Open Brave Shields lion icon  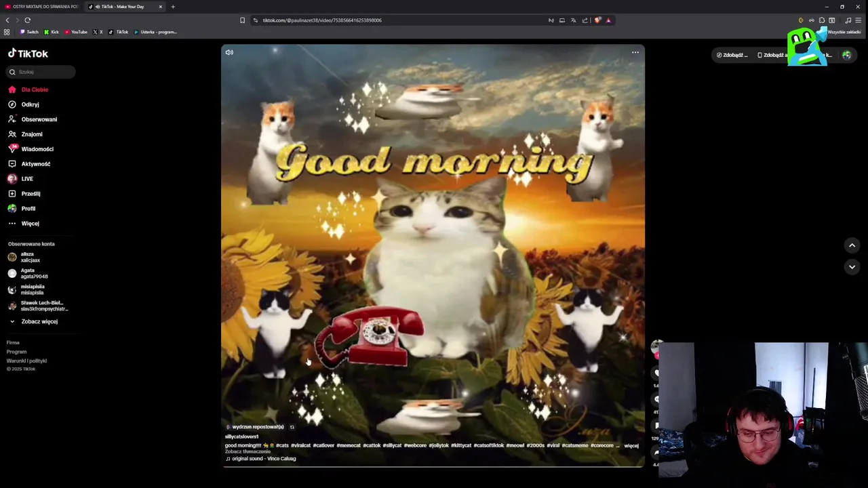[597, 20]
